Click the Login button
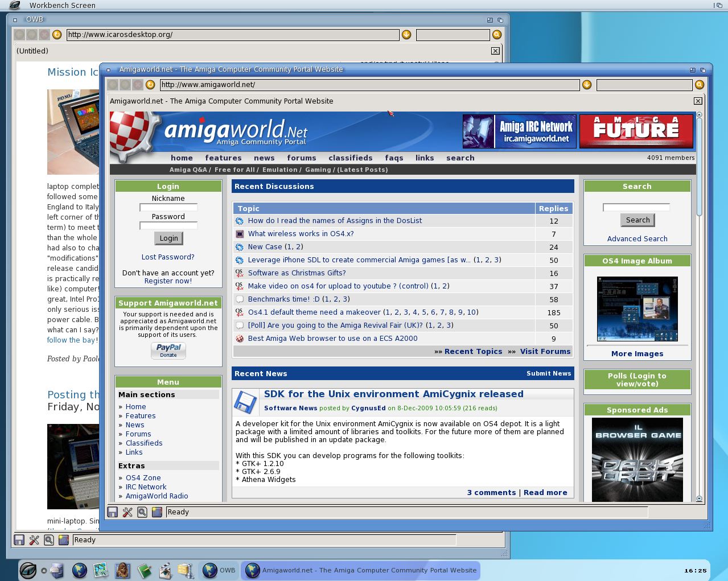The image size is (728, 581). pyautogui.click(x=168, y=238)
